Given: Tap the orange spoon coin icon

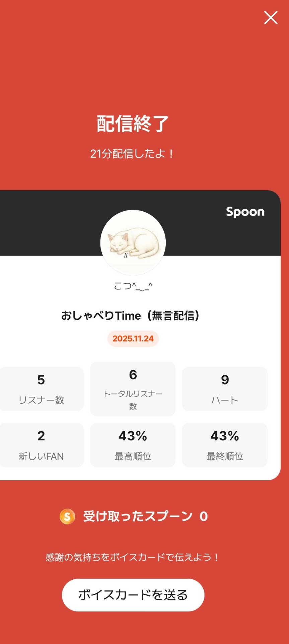Looking at the screenshot, I should 67,516.
